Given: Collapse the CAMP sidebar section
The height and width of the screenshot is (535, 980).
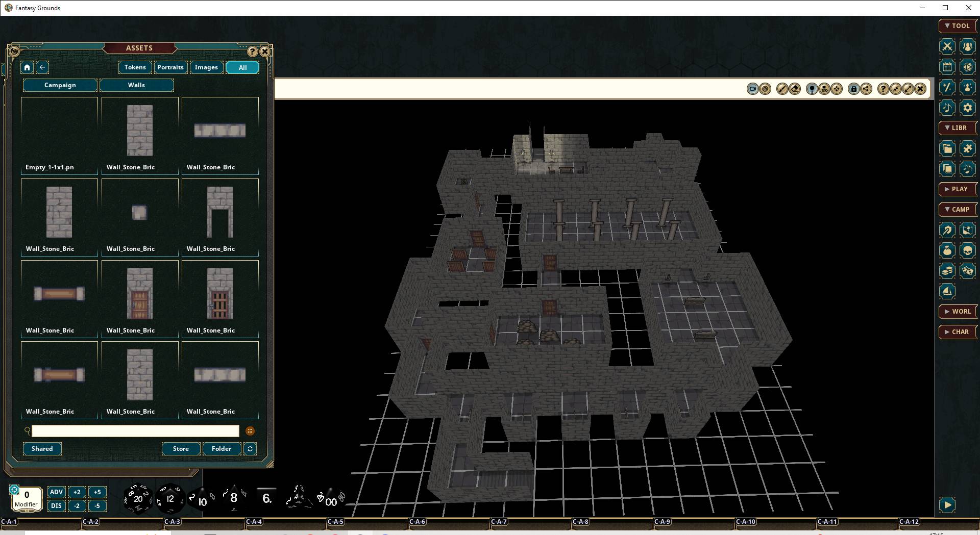Looking at the screenshot, I should pos(958,210).
